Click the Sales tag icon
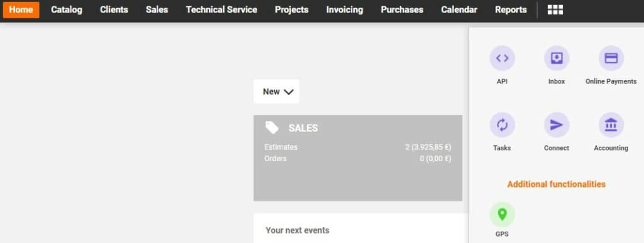 pos(272,127)
